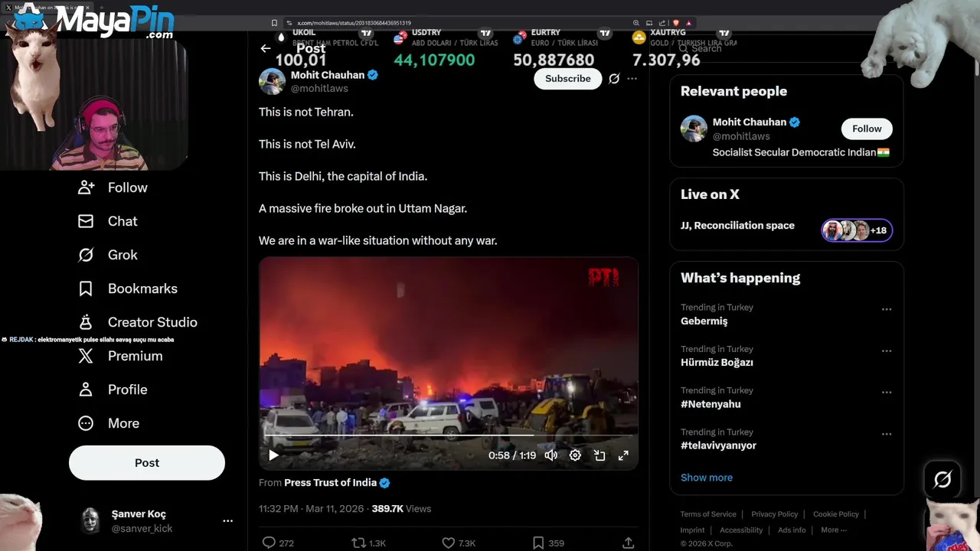The width and height of the screenshot is (980, 551).
Task: Like the post with the heart icon
Action: 449,543
